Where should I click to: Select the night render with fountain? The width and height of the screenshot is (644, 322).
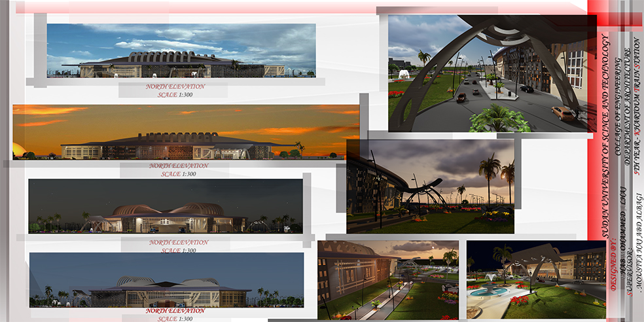tap(535, 280)
